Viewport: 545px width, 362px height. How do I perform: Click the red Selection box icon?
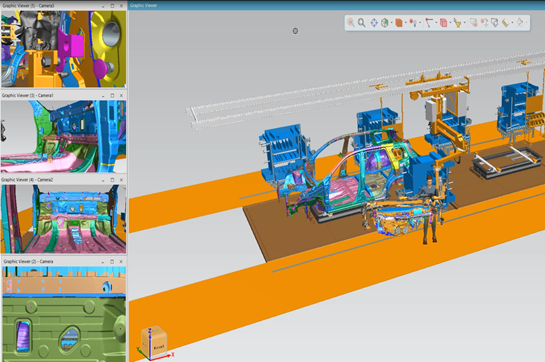(444, 23)
